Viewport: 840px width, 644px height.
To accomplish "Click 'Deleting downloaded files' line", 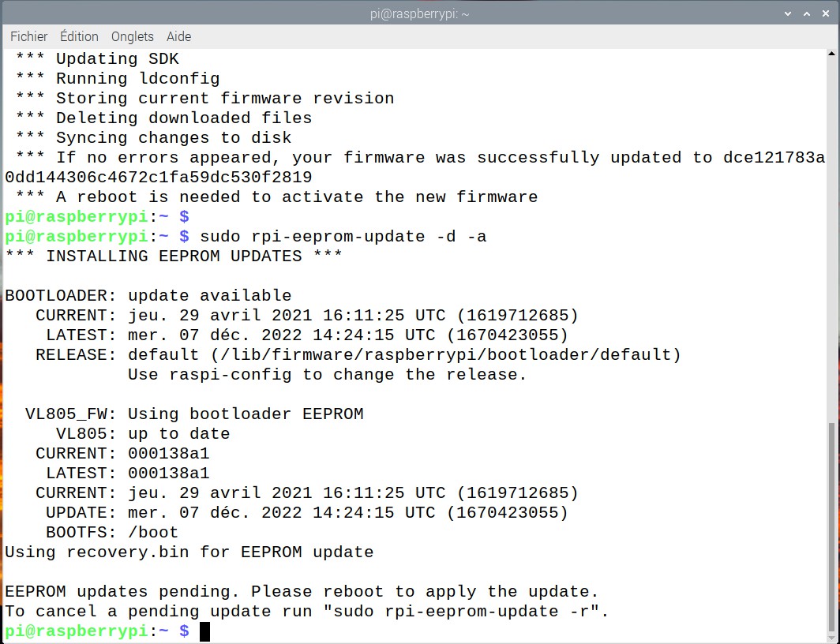I will tap(163, 118).
